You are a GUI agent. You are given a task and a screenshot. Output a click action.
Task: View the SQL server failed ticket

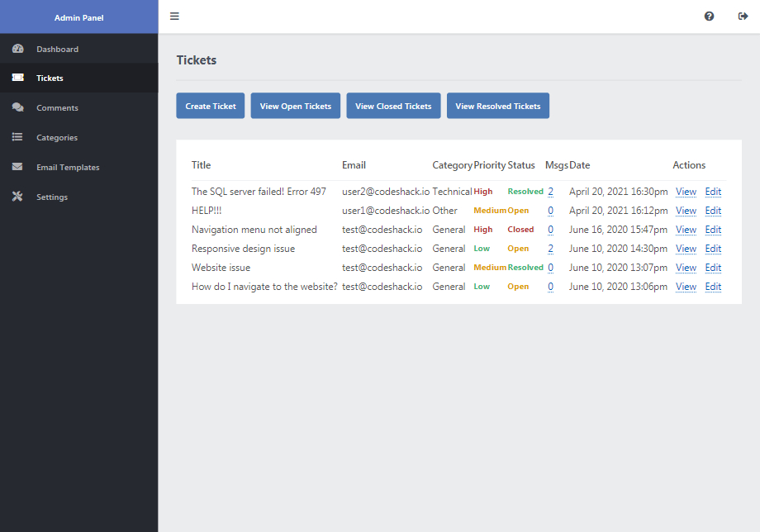tap(686, 192)
